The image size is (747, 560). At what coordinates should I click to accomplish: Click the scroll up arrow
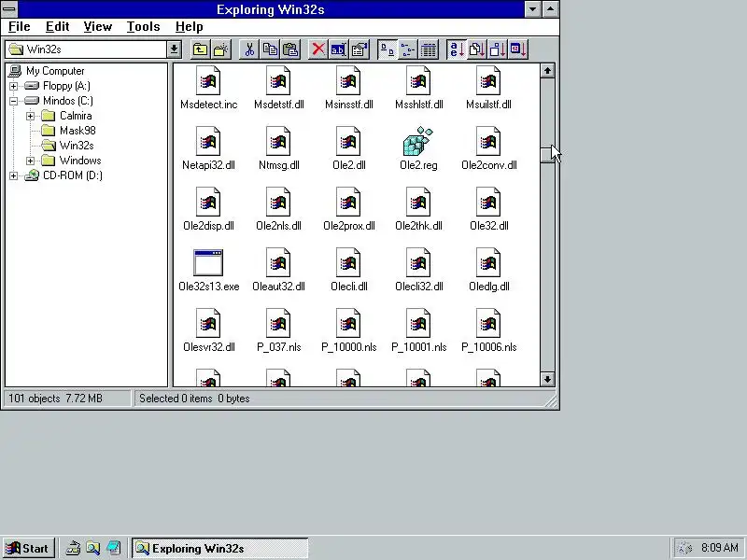pyautogui.click(x=547, y=71)
